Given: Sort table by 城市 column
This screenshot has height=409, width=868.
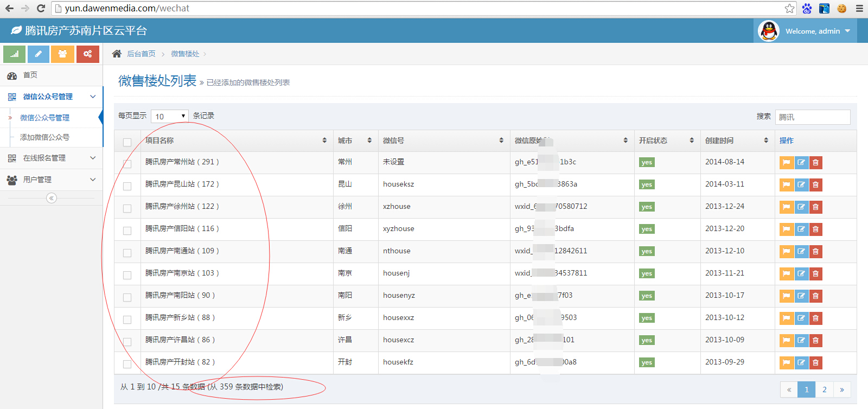Looking at the screenshot, I should point(355,140).
